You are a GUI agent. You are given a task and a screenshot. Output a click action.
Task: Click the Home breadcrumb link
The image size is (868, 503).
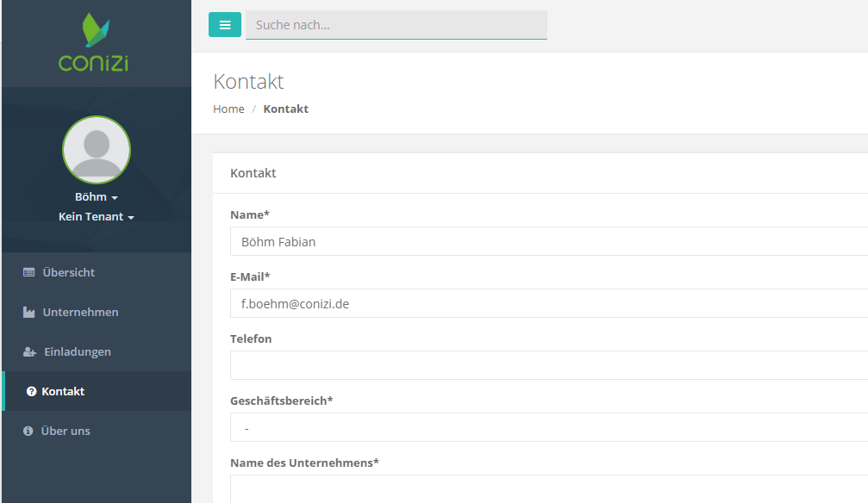point(228,109)
